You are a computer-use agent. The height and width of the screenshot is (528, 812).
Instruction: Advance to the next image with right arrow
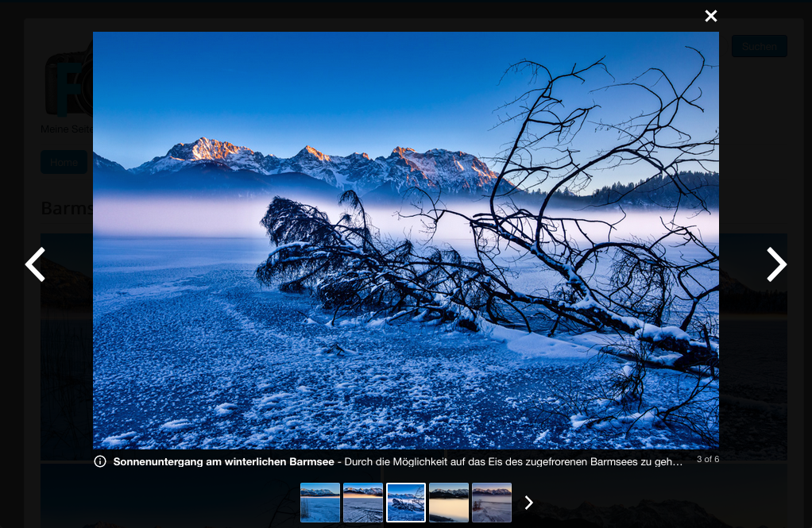pyautogui.click(x=776, y=264)
